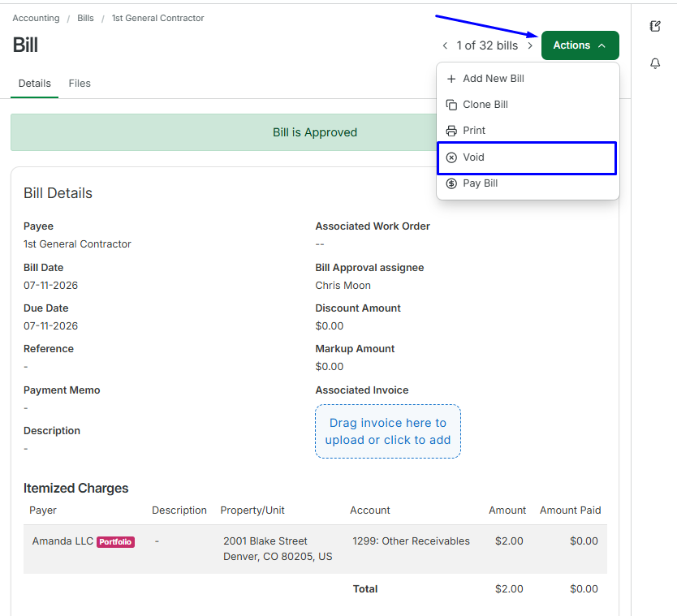
Task: Click the plus icon beside Add New Bill
Action: 451,79
